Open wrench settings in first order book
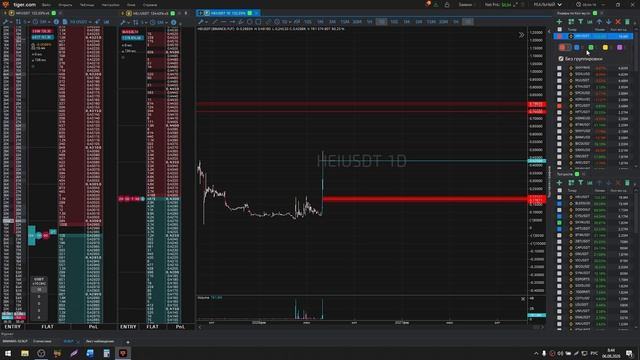 [6, 22]
